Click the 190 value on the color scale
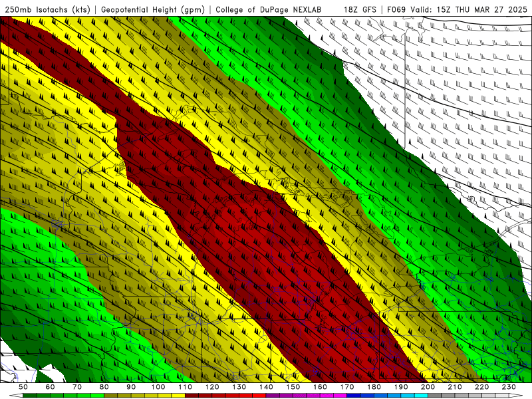Image resolution: width=532 pixels, height=399 pixels. tap(401, 387)
